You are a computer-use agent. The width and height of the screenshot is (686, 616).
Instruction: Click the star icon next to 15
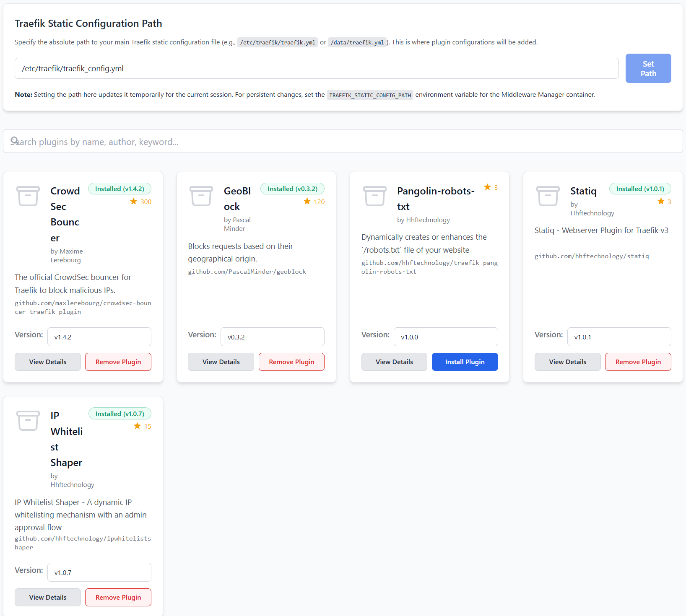click(137, 426)
